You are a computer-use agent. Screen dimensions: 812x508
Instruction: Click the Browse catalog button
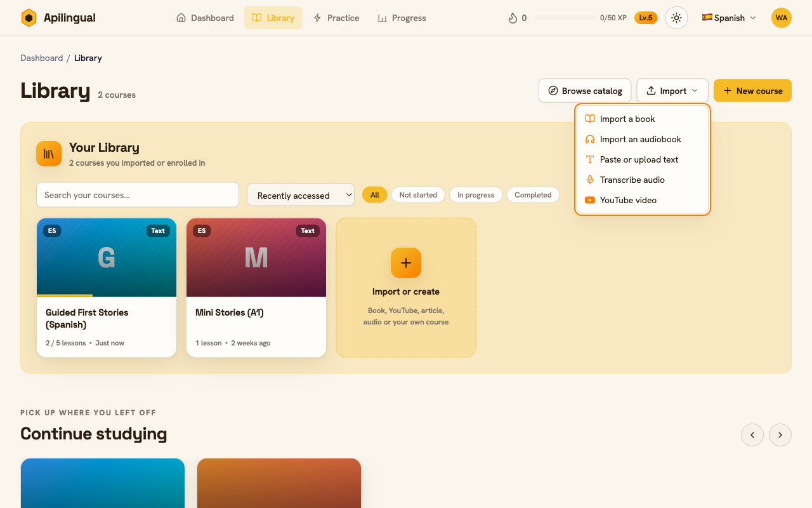pos(585,91)
